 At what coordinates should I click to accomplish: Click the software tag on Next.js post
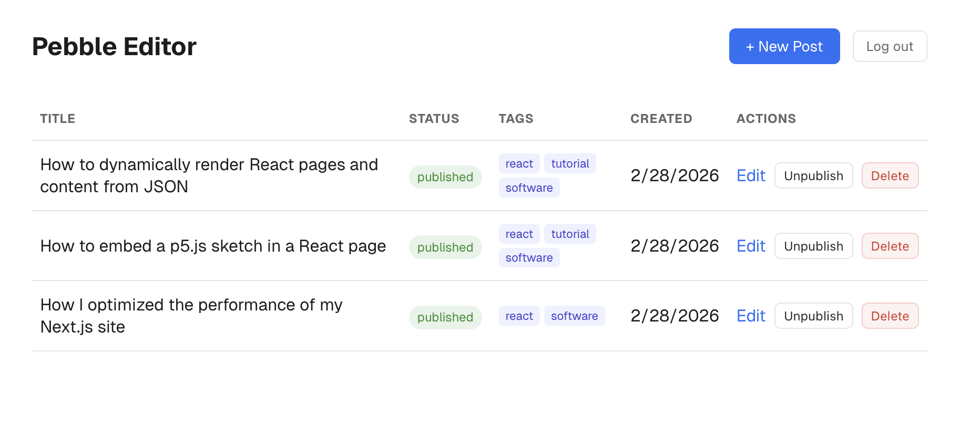574,316
